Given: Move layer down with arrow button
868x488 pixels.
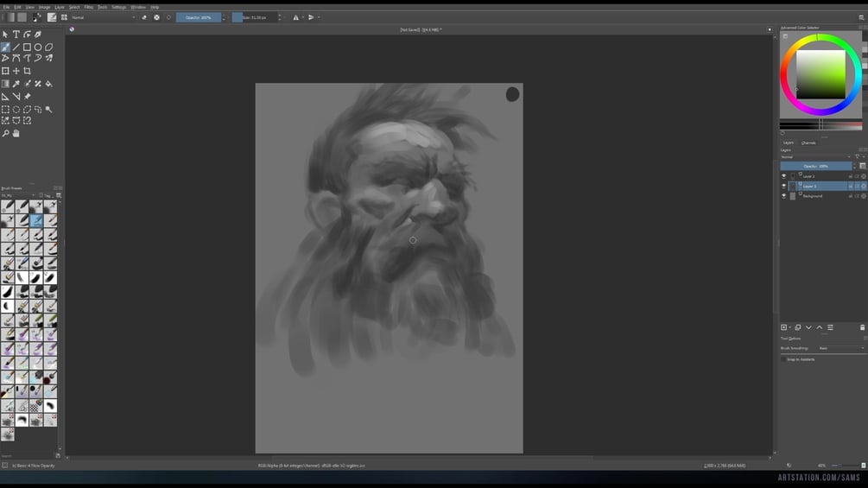Looking at the screenshot, I should (808, 327).
